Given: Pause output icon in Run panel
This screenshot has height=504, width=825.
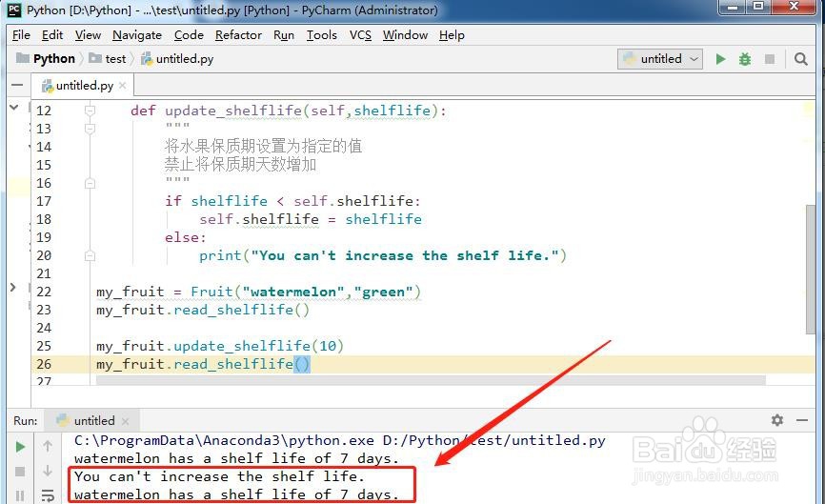Looking at the screenshot, I should click(x=20, y=495).
